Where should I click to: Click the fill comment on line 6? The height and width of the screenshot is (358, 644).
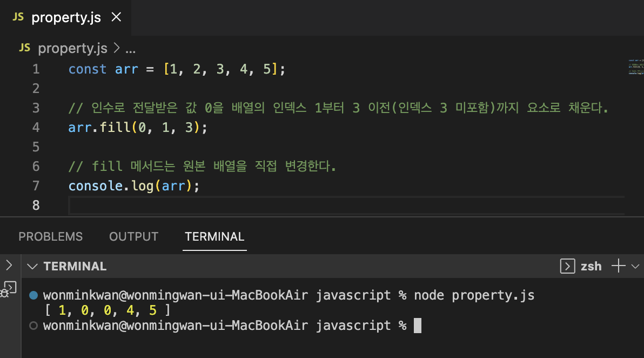coord(202,166)
